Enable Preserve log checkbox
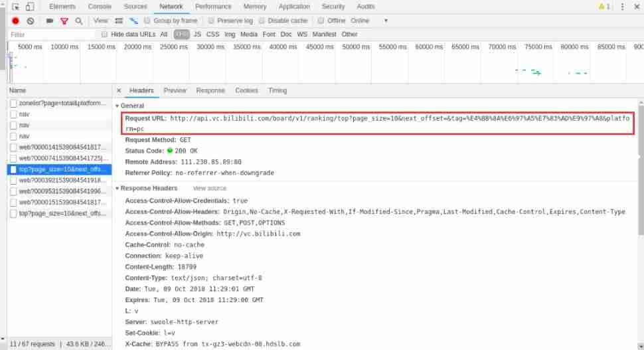The width and height of the screenshot is (644, 350). coord(210,21)
